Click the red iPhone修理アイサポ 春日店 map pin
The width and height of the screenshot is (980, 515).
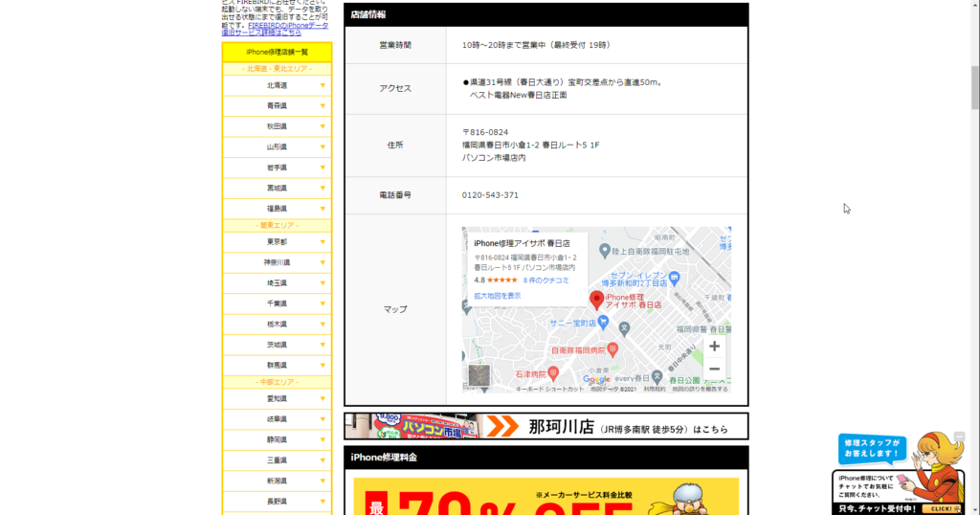tap(596, 300)
